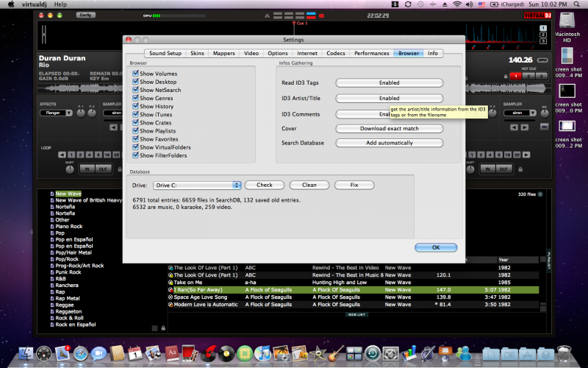Open the Trash in the dock
Screen dimensions: 588x368
click(x=564, y=354)
